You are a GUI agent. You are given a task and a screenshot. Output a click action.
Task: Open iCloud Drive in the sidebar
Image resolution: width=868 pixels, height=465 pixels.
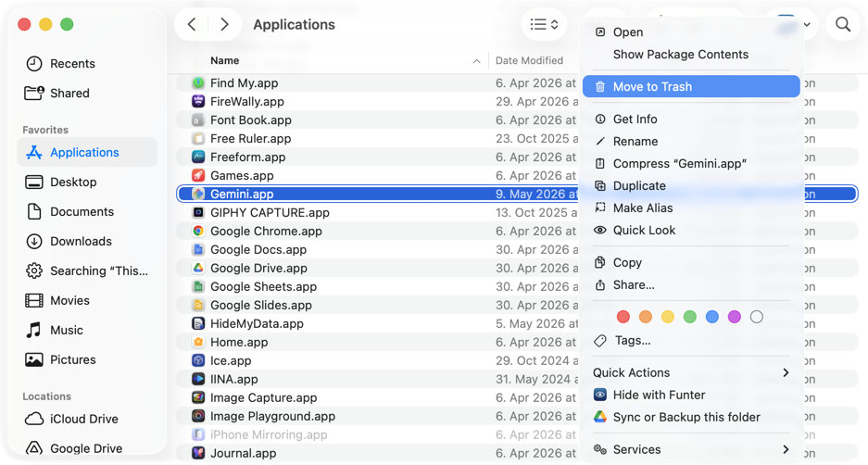(87, 419)
